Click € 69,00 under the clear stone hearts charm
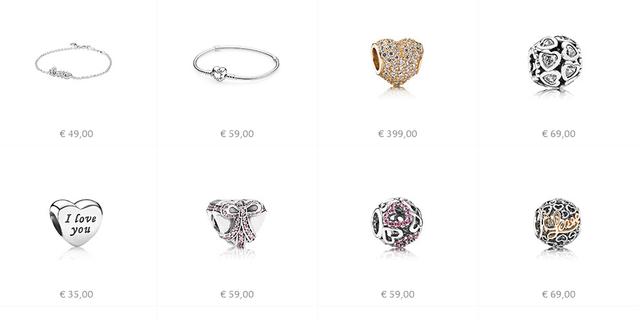Viewport: 644px width, 321px height. [x=558, y=134]
